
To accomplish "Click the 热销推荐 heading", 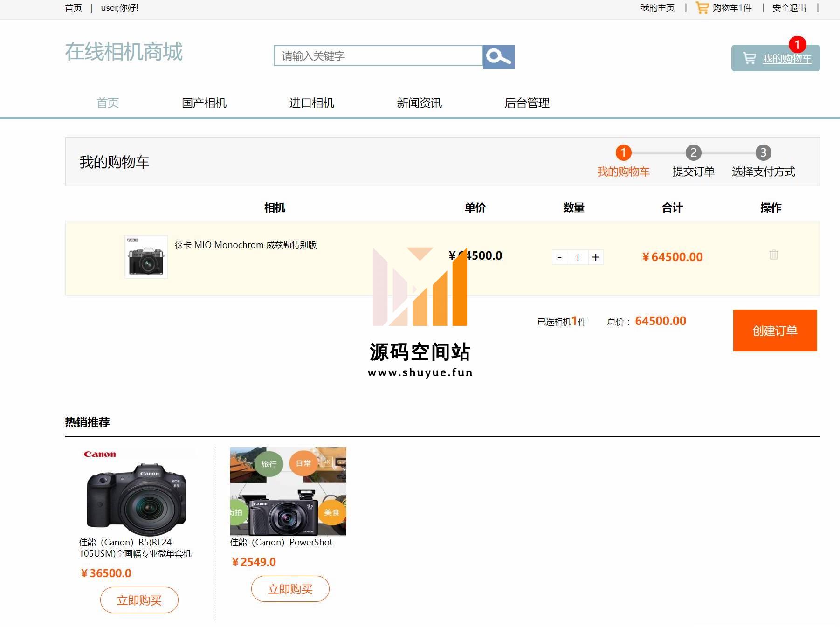I will pos(87,422).
